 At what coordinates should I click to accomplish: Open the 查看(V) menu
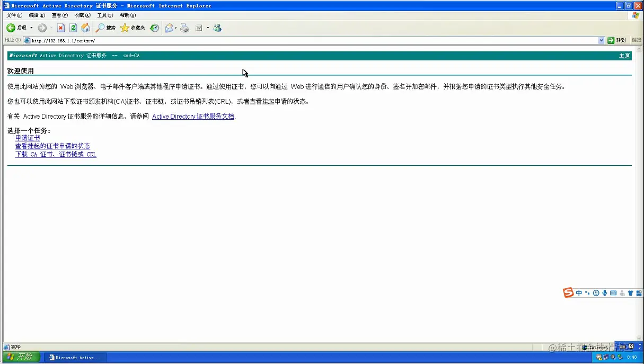pyautogui.click(x=60, y=15)
